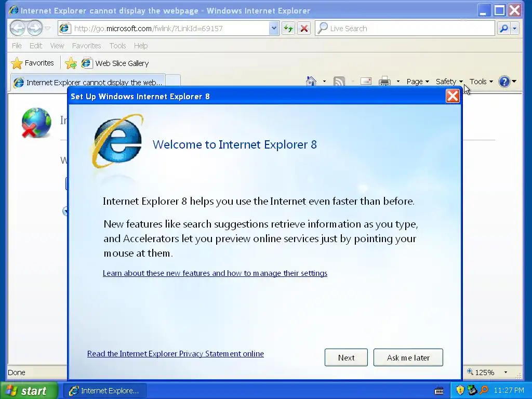532x399 pixels.
Task: Open the Tools command bar menu
Action: [481, 82]
